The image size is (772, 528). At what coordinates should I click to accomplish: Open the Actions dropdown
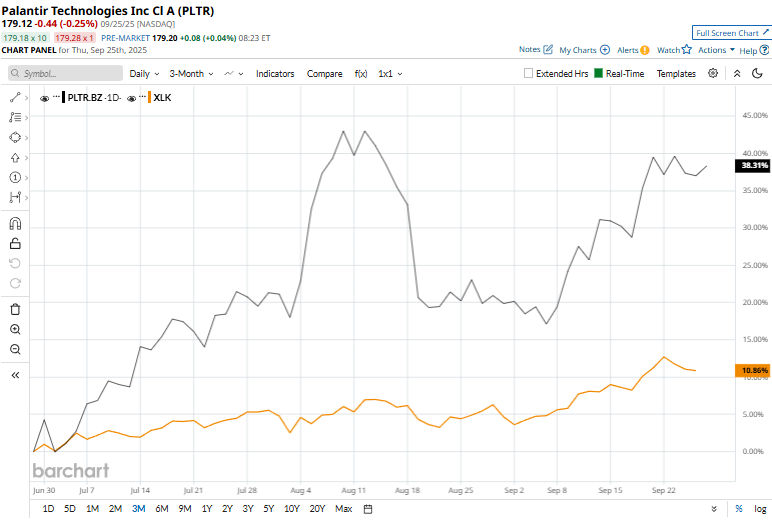716,50
